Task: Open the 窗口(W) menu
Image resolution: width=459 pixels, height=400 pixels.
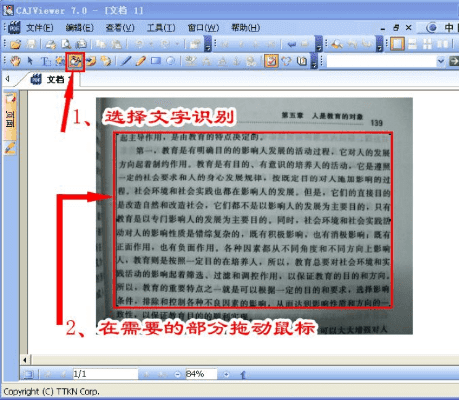Action: point(203,28)
